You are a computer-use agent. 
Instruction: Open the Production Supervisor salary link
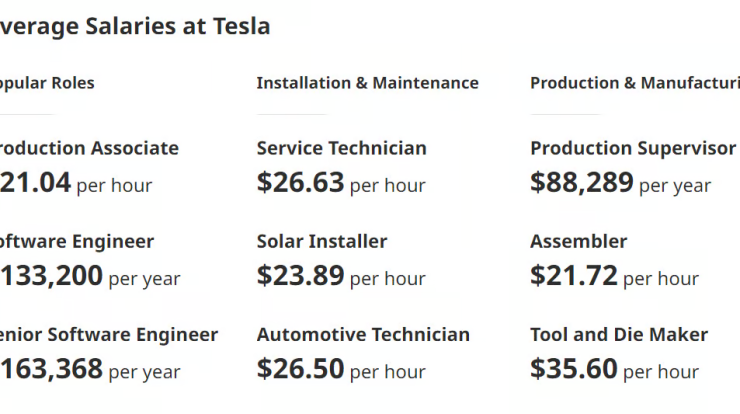point(633,148)
